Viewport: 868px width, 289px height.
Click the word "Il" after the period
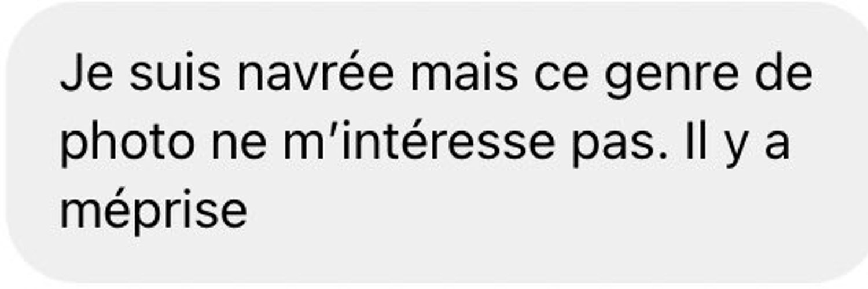tap(699, 143)
